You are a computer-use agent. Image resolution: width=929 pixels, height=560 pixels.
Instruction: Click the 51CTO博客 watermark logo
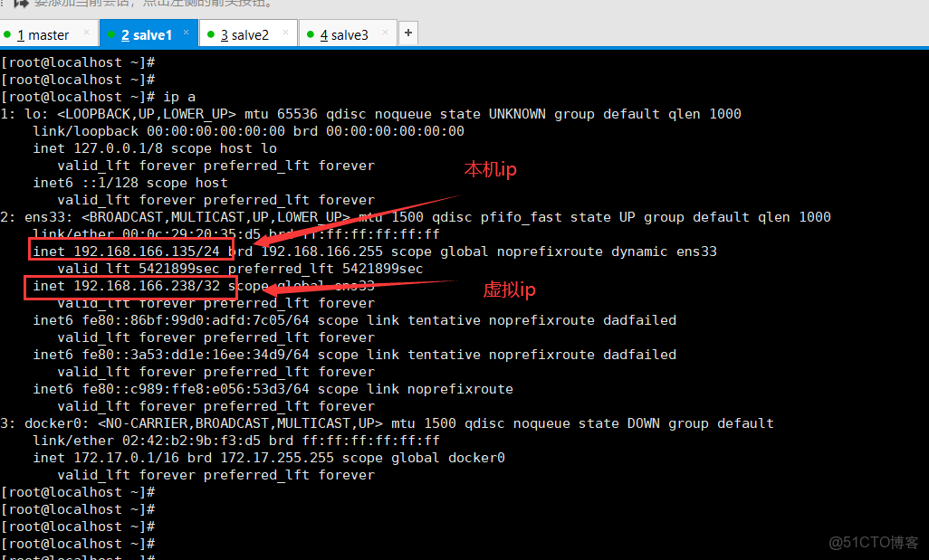point(872,543)
